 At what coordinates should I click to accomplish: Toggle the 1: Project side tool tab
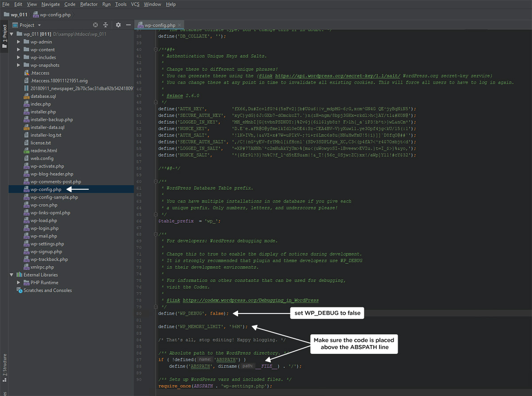point(4,37)
